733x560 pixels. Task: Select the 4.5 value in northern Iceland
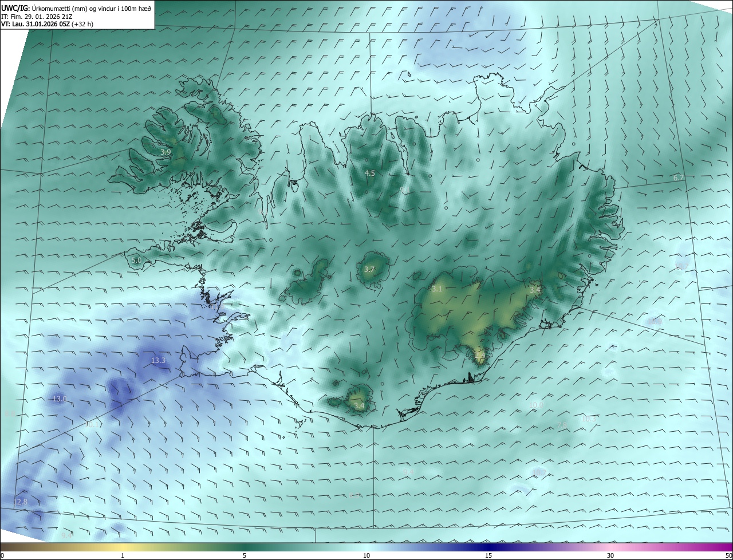pyautogui.click(x=370, y=173)
